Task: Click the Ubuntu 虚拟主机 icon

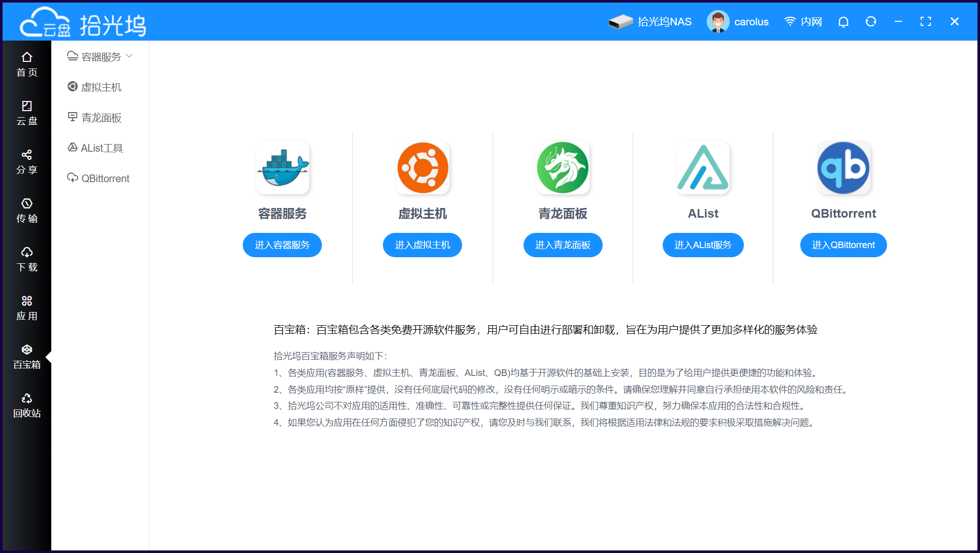Action: pos(423,167)
